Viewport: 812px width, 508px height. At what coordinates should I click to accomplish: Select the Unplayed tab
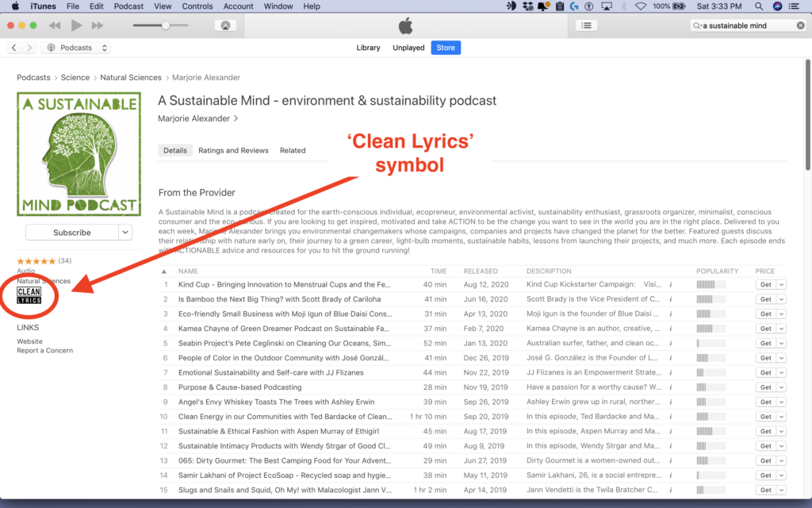pos(408,48)
